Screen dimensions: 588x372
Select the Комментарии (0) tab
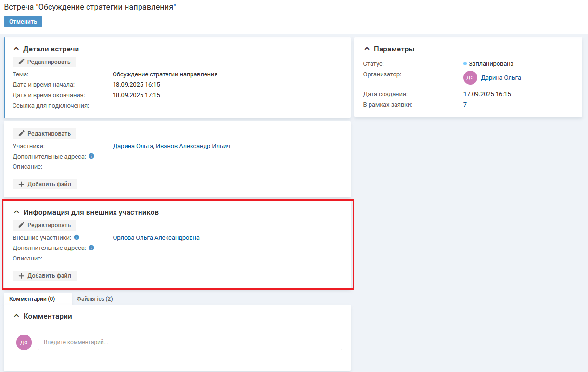click(x=32, y=299)
